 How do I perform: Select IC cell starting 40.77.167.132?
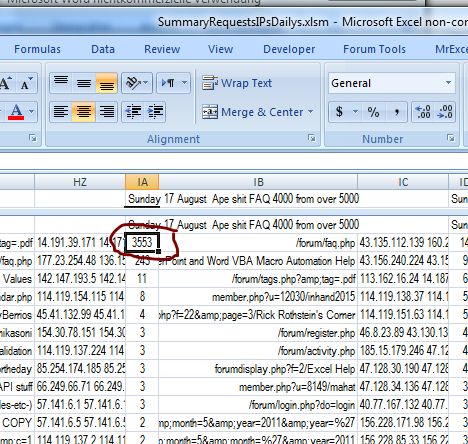tap(403, 405)
